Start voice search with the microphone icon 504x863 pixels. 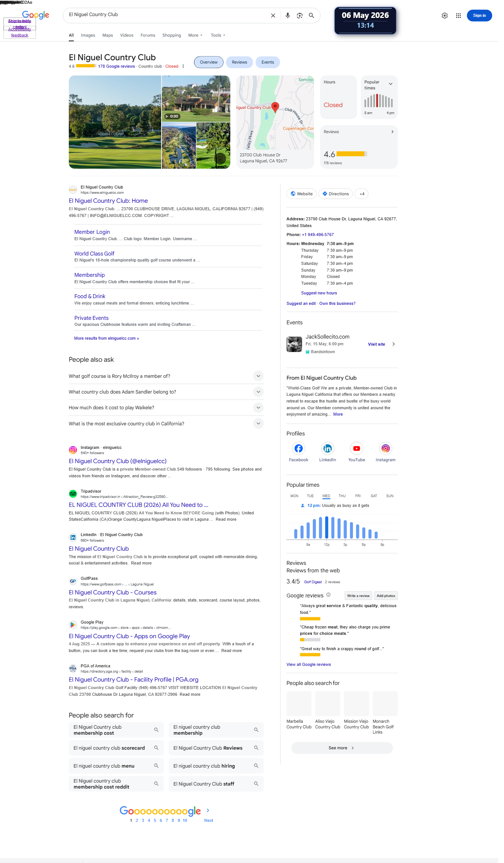[x=288, y=16]
